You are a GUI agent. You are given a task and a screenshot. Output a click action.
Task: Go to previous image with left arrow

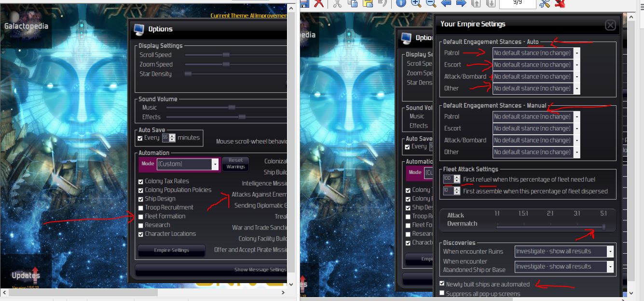point(446,3)
